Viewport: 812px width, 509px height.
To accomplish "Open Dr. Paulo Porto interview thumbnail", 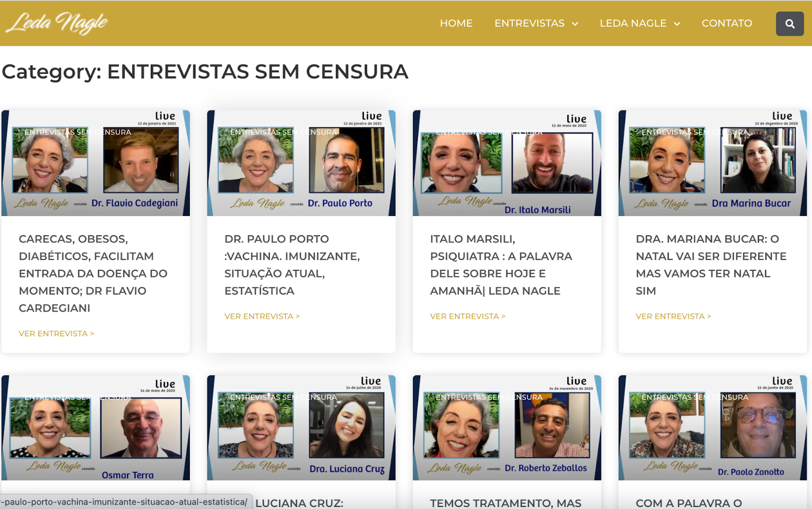I will (301, 163).
